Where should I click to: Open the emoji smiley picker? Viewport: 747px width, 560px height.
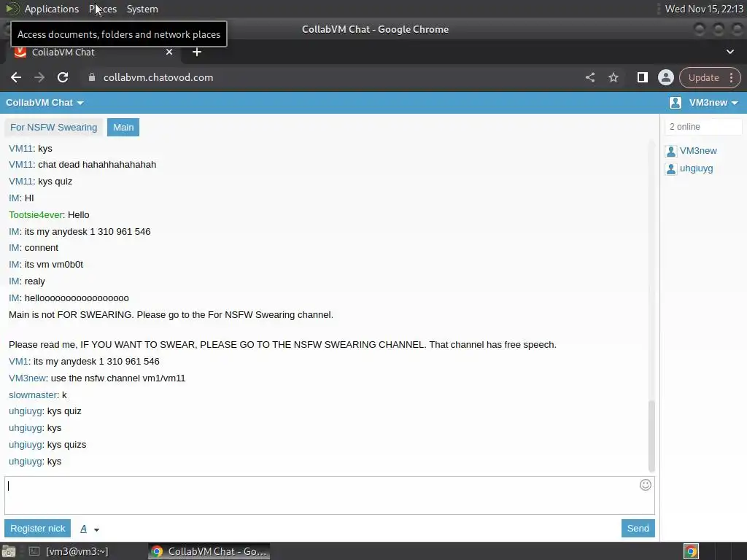pyautogui.click(x=645, y=485)
